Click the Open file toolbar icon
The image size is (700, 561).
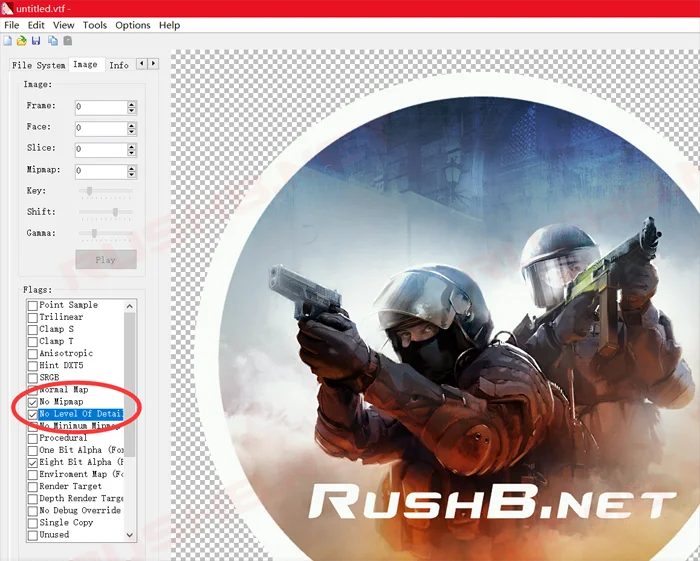click(21, 41)
